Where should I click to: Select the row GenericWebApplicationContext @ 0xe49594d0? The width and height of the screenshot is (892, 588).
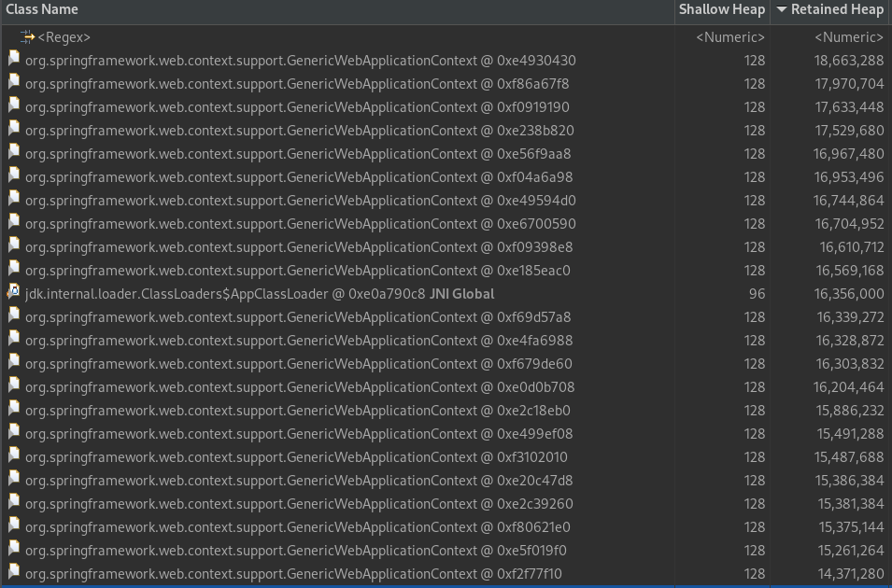tap(446, 200)
